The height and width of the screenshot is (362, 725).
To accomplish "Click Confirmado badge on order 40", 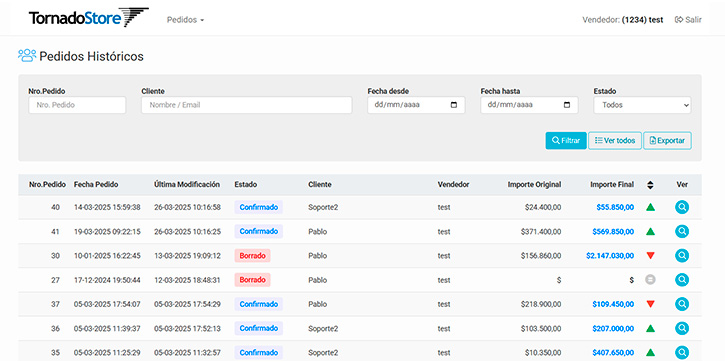I will 258,207.
